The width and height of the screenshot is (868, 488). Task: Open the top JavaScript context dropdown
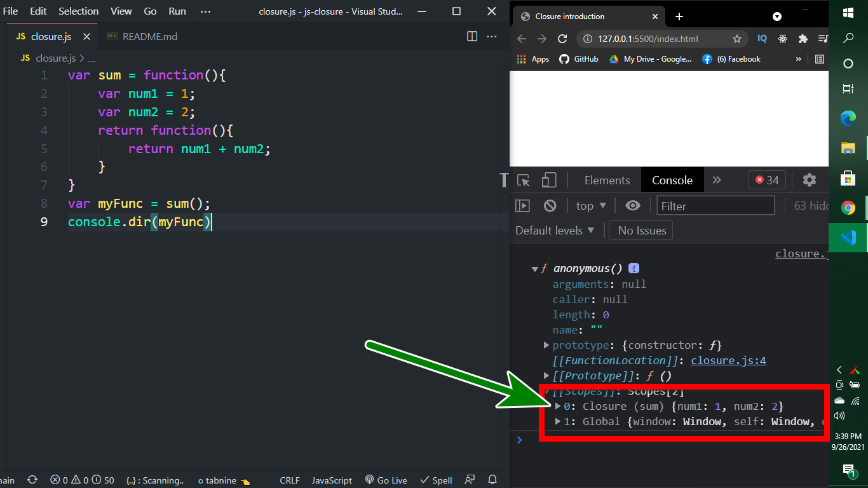point(591,206)
